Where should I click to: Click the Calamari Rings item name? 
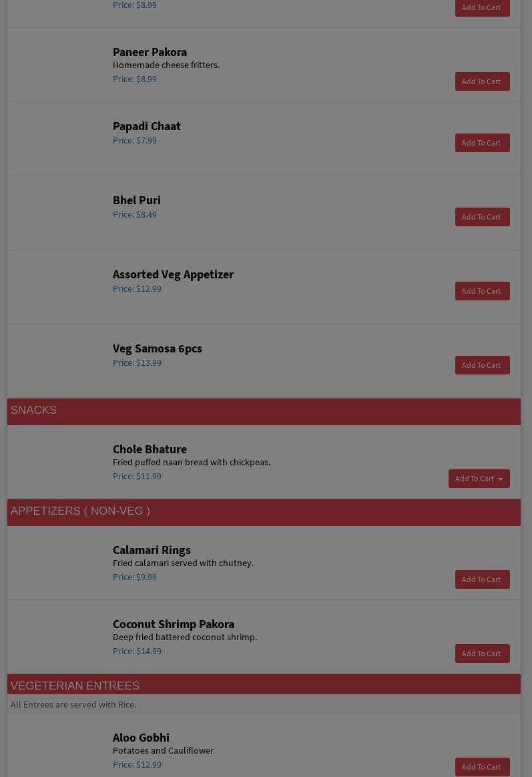(x=152, y=550)
